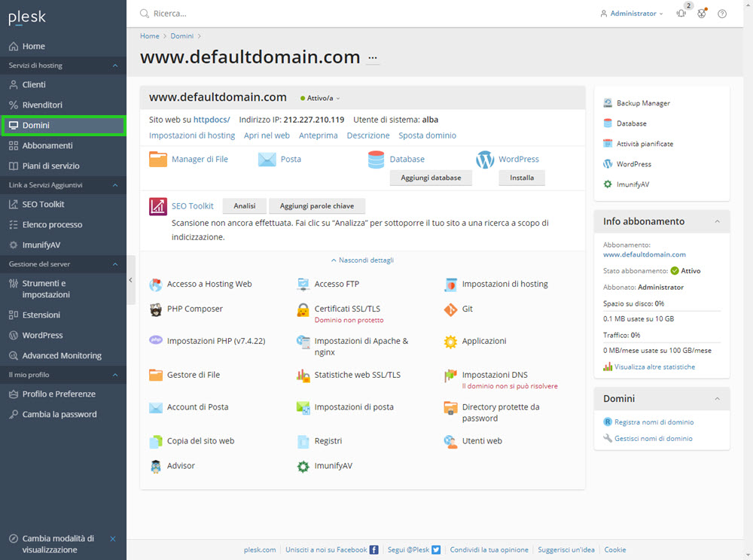
Task: Click the Copia del sito web icon
Action: [x=156, y=442]
